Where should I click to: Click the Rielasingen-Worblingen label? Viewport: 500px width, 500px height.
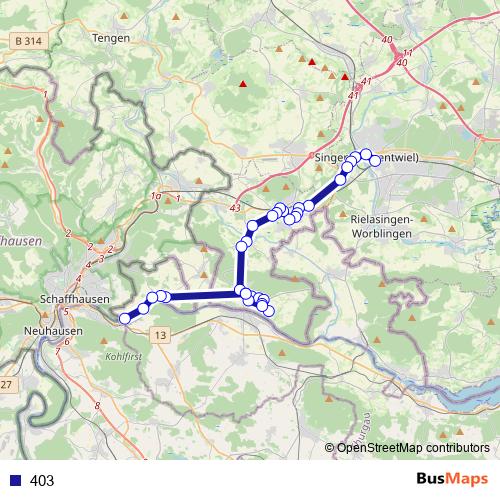click(382, 226)
